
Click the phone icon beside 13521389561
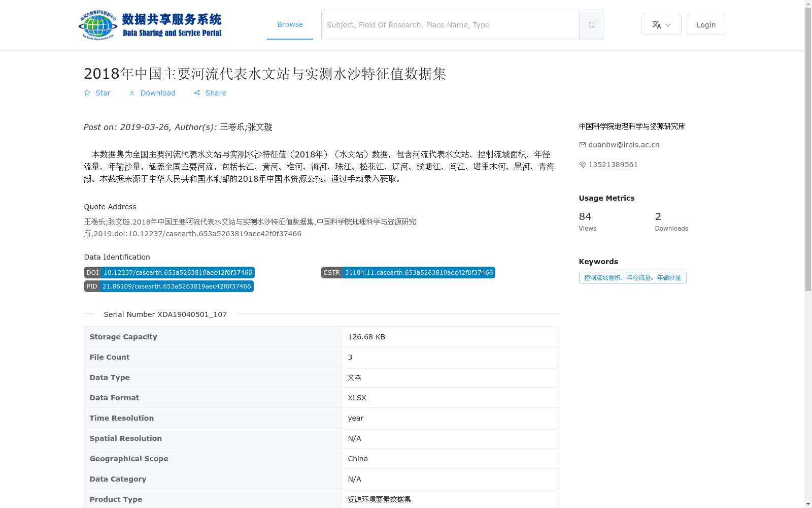[x=582, y=165]
